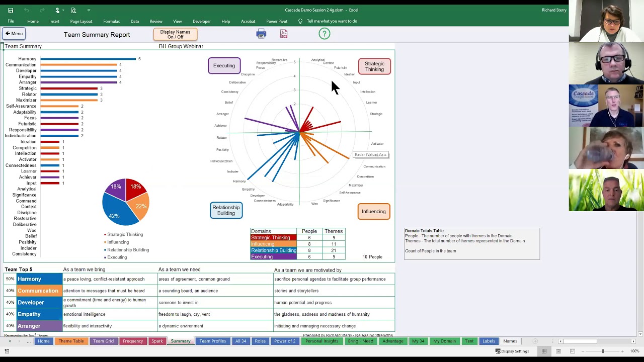Toggle Touch/Mouse mode in the quick access toolbar

point(58,10)
